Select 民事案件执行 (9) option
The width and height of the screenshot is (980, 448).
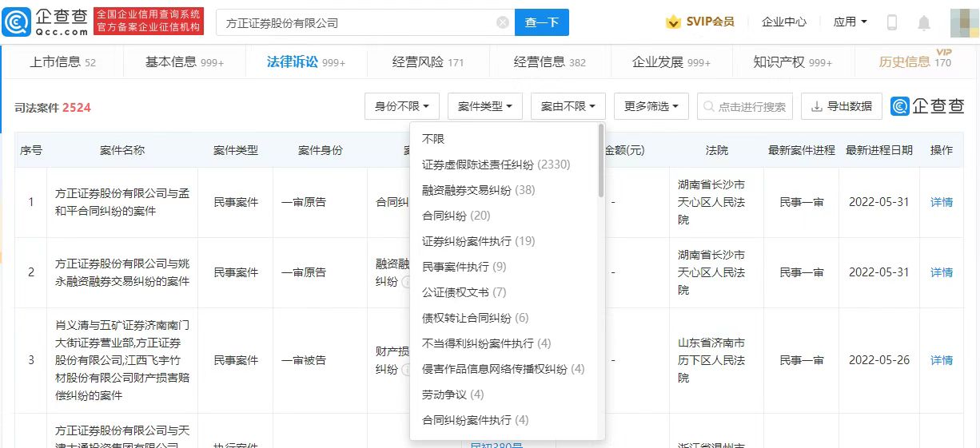click(504, 267)
